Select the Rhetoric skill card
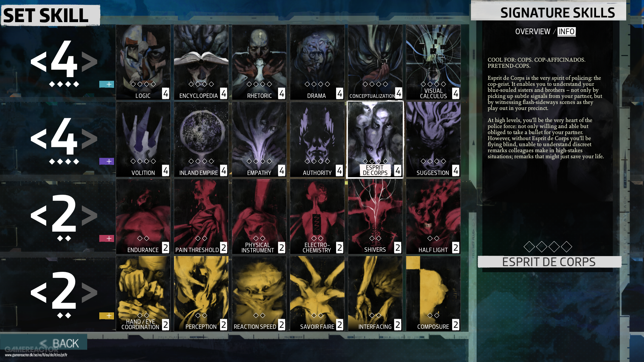The image size is (644, 362). tap(259, 62)
